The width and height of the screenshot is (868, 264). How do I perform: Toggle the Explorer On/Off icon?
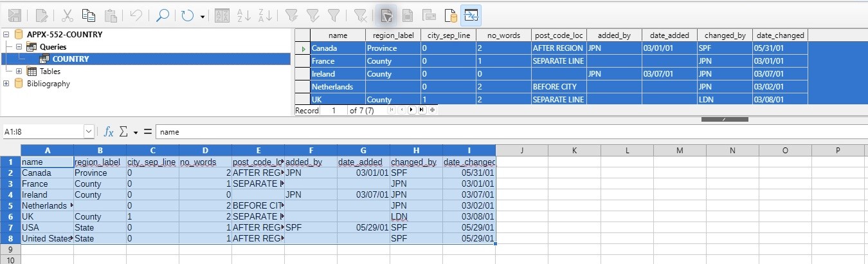472,14
